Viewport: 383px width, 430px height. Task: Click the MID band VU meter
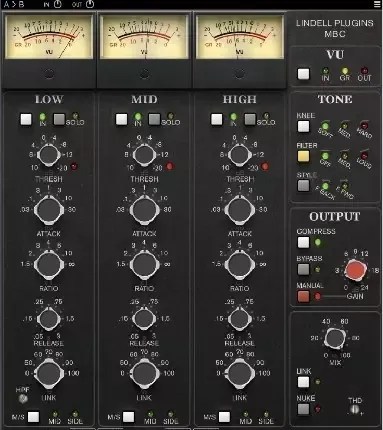(x=144, y=37)
